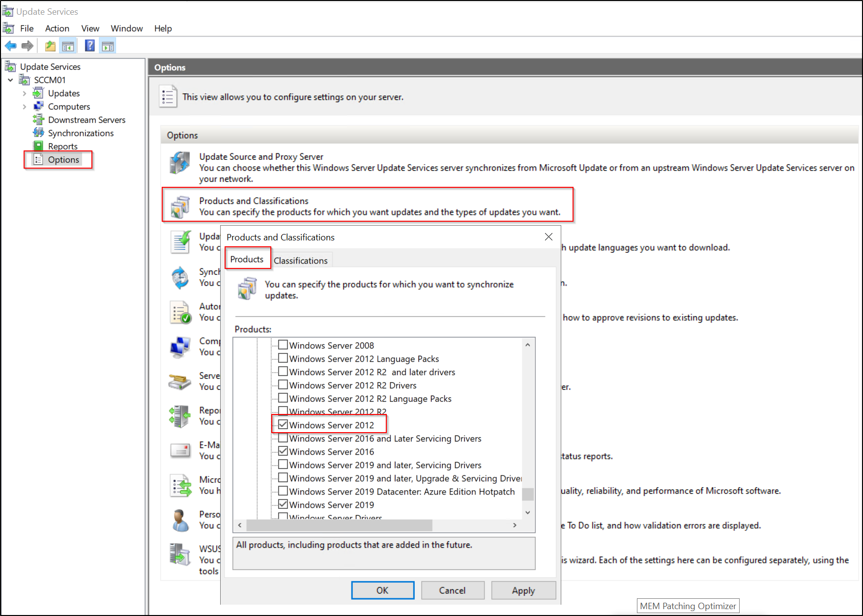Select the Products tab
Image resolution: width=863 pixels, height=616 pixels.
247,259
